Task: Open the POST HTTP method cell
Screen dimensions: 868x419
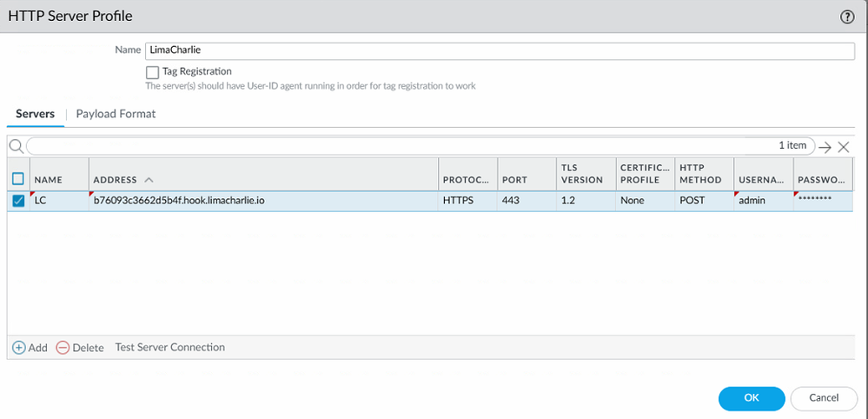Action: click(703, 200)
